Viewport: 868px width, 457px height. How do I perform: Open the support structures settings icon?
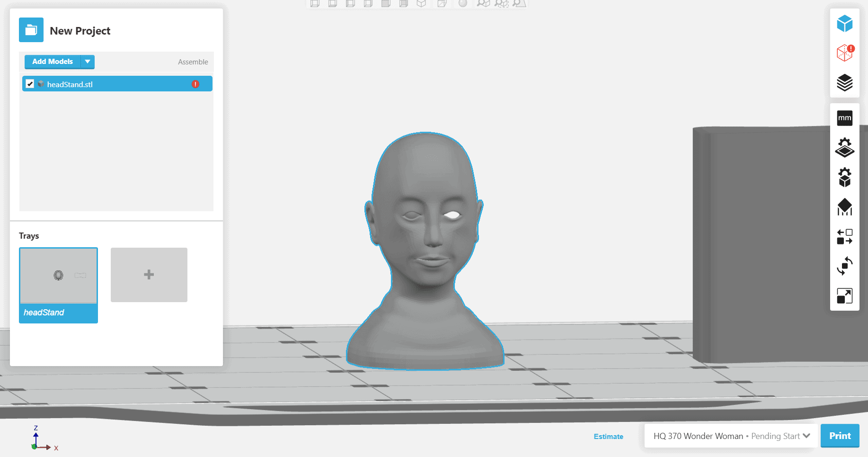tap(844, 207)
